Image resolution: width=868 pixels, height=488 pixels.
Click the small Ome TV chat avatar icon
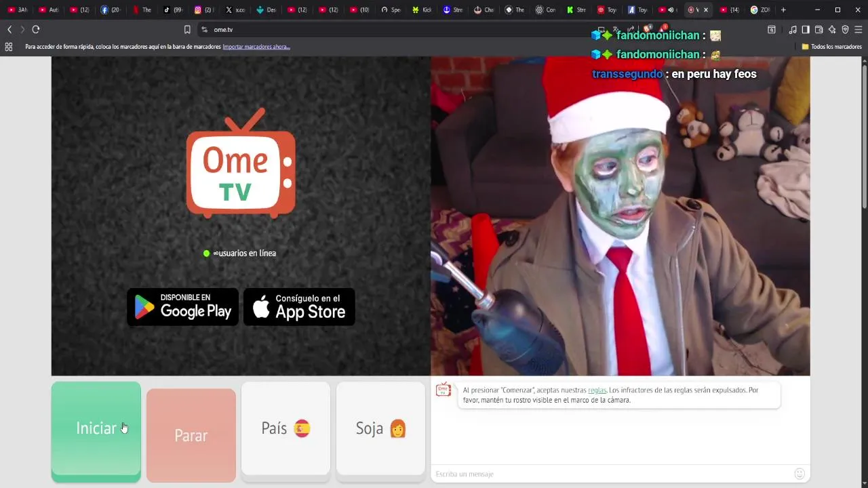[443, 389]
